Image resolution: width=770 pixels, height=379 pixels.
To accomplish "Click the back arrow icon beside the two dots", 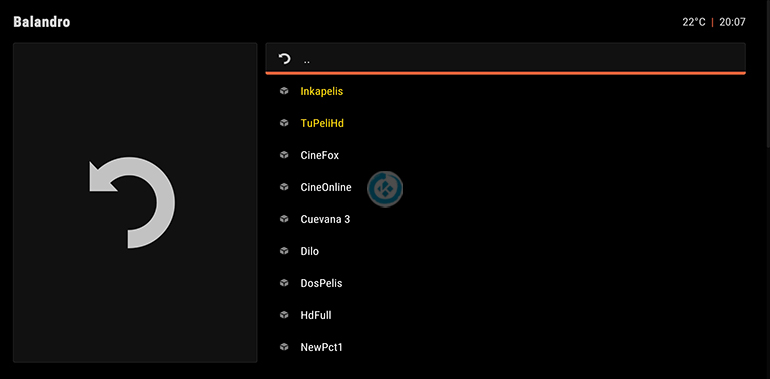I will pyautogui.click(x=284, y=59).
